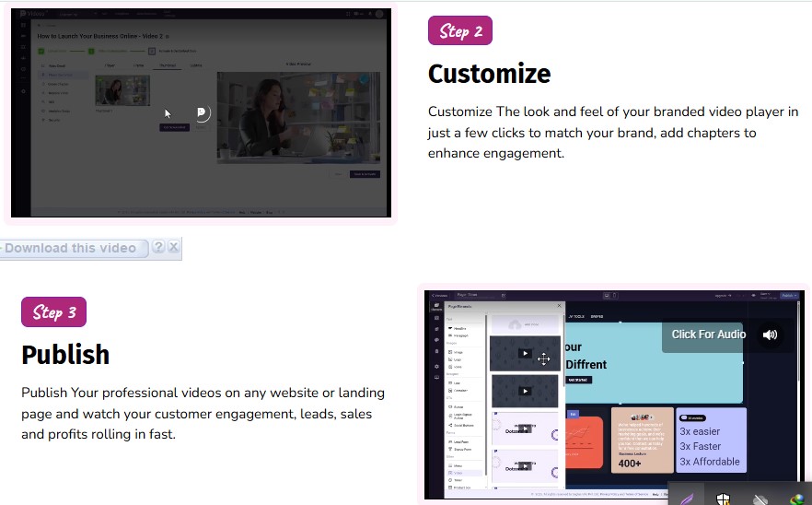Click Save & Activate in the Customize demo
The width and height of the screenshot is (812, 505).
point(363,173)
